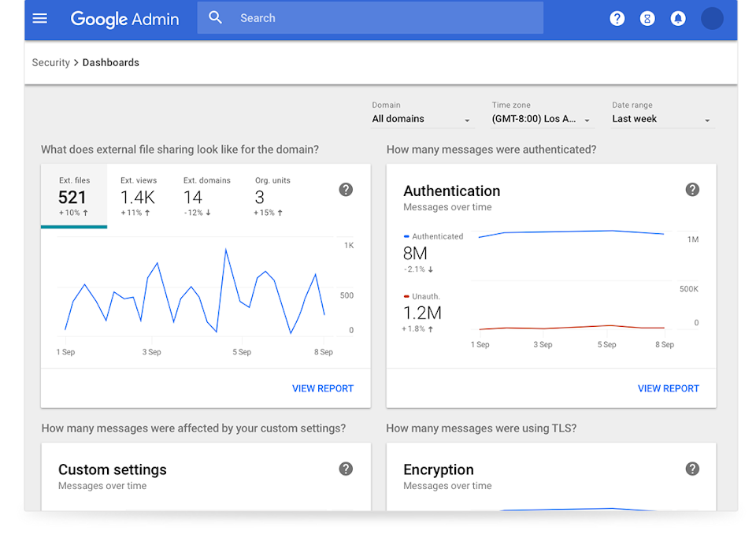Show help for external file sharing card
The width and height of the screenshot is (756, 534).
[346, 189]
